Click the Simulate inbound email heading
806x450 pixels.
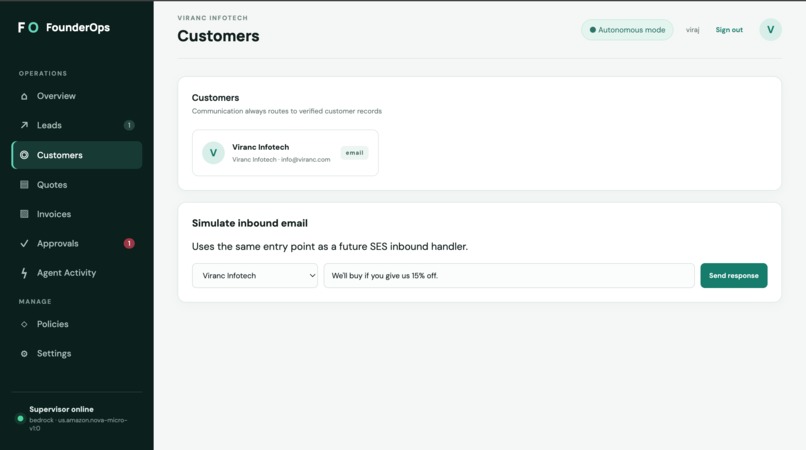(250, 223)
